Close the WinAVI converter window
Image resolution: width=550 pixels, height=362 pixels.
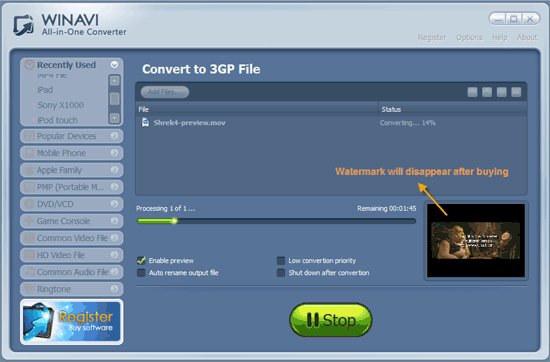pos(530,19)
